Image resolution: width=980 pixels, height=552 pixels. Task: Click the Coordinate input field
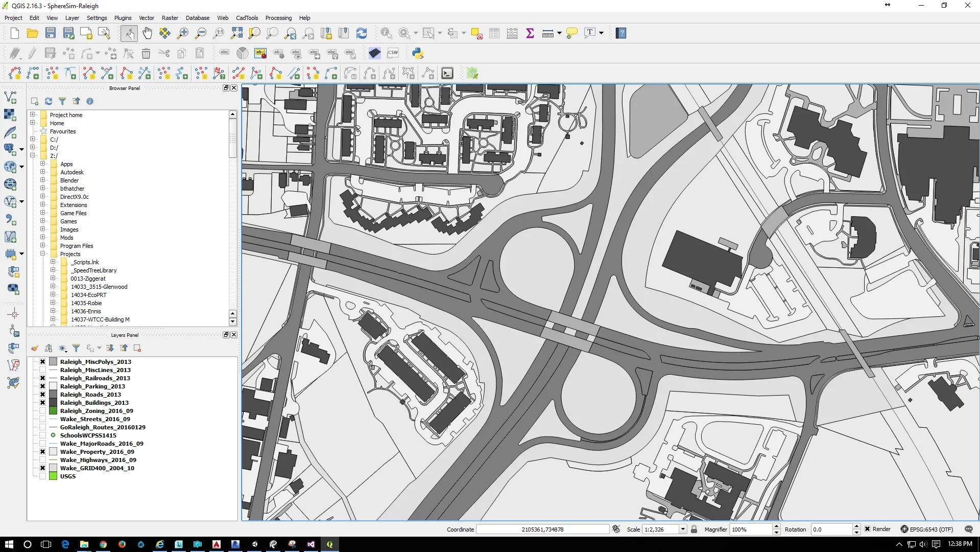tap(542, 529)
